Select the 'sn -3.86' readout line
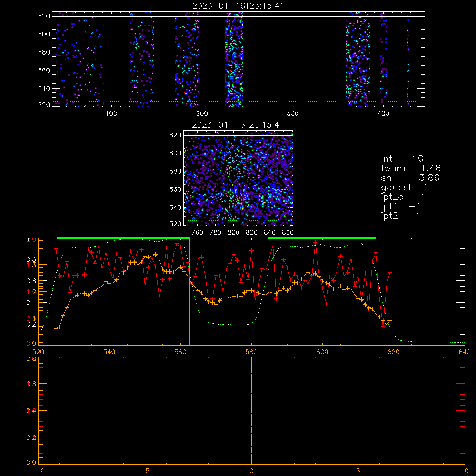This screenshot has width=476, height=476. (410, 178)
